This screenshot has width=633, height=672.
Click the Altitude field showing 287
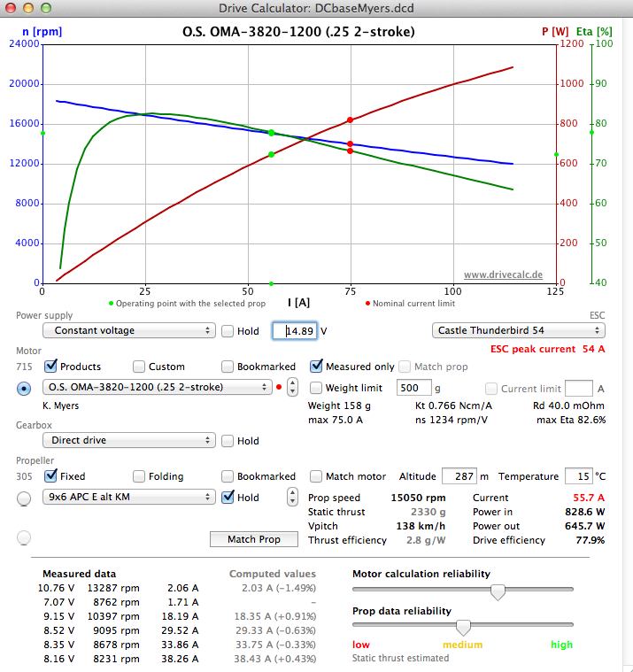[x=459, y=476]
